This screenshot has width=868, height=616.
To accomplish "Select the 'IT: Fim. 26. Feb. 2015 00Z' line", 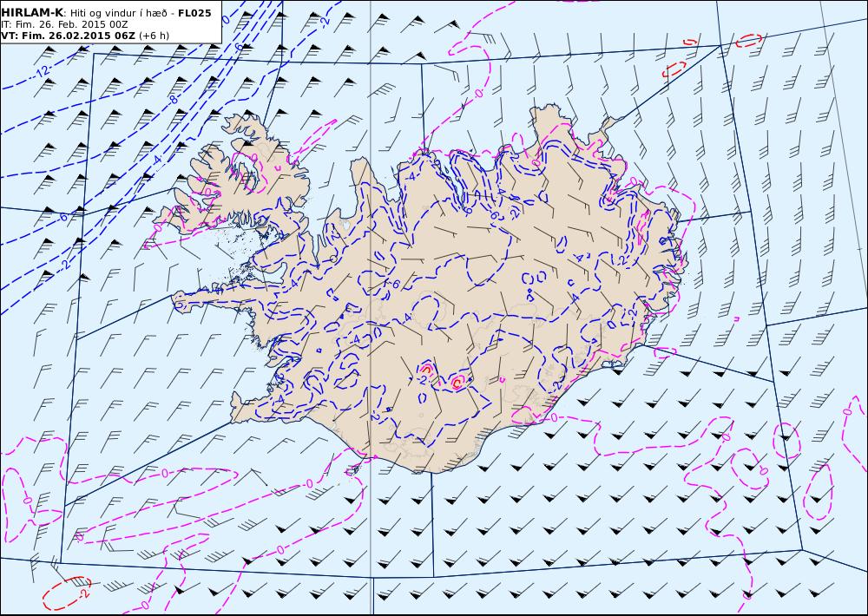I will (x=65, y=24).
